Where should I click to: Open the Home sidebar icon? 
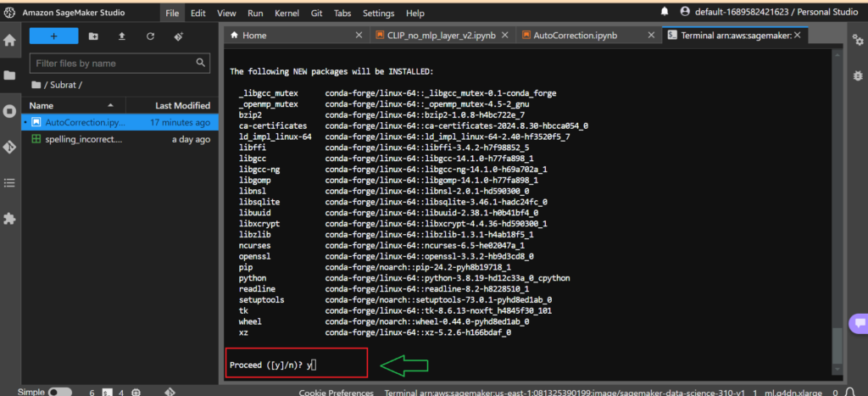point(9,40)
